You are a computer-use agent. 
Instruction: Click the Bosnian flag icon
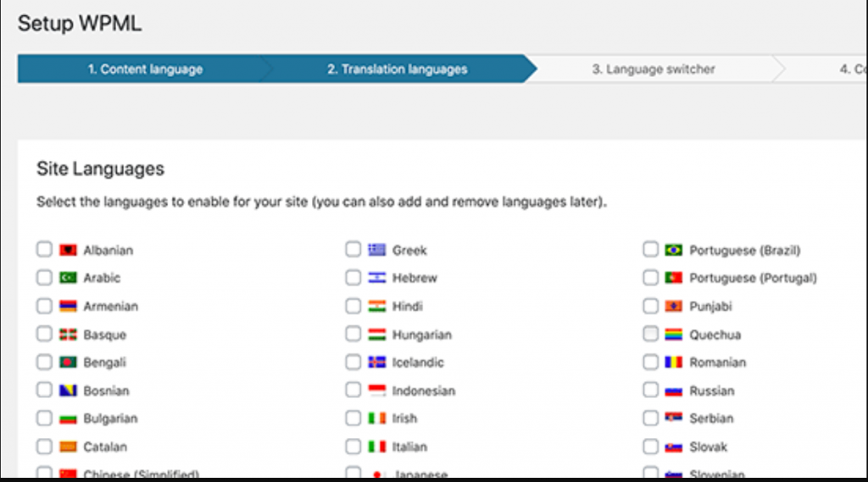click(x=68, y=391)
